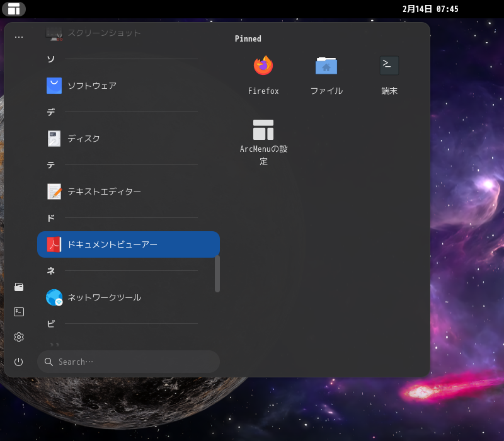Click the terminal shortcut in sidebar

[x=19, y=312]
